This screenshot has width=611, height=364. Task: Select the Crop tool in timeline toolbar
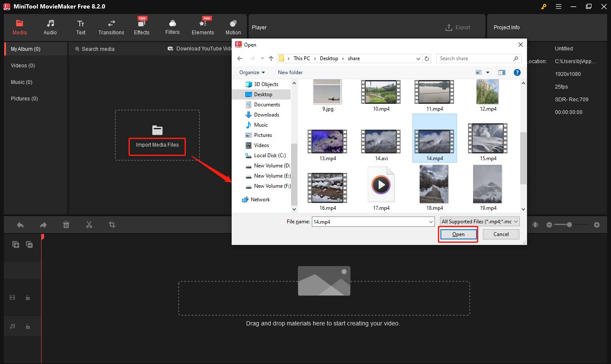tap(112, 225)
